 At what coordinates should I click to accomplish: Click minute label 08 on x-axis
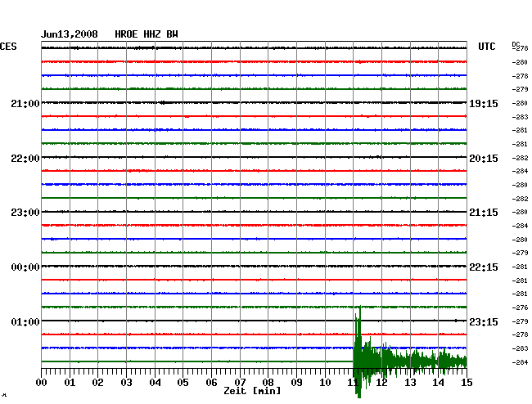(268, 382)
